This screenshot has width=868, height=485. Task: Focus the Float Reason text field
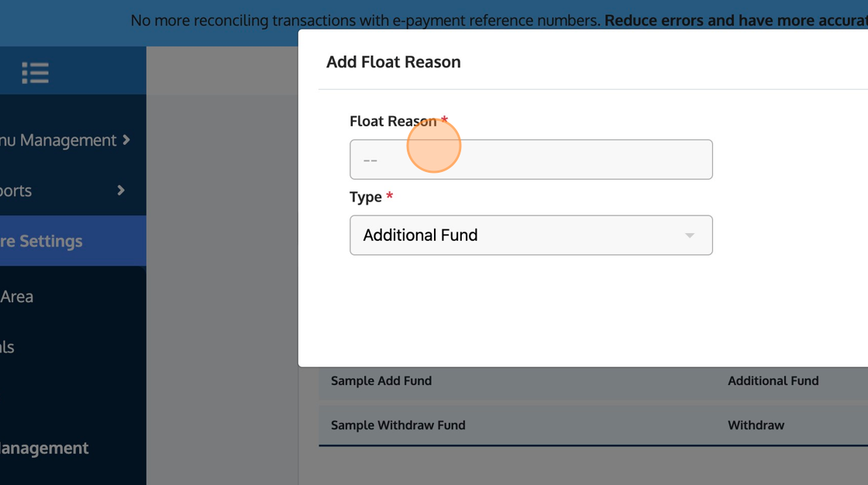[531, 160]
